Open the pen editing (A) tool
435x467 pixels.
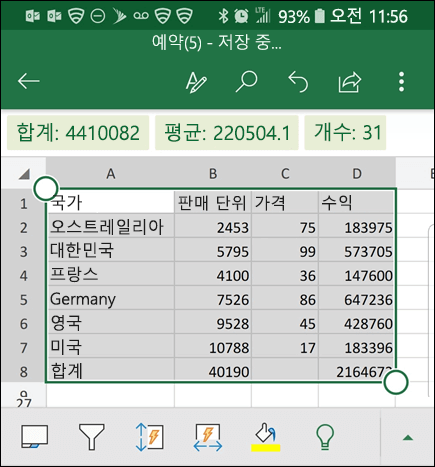tap(196, 82)
